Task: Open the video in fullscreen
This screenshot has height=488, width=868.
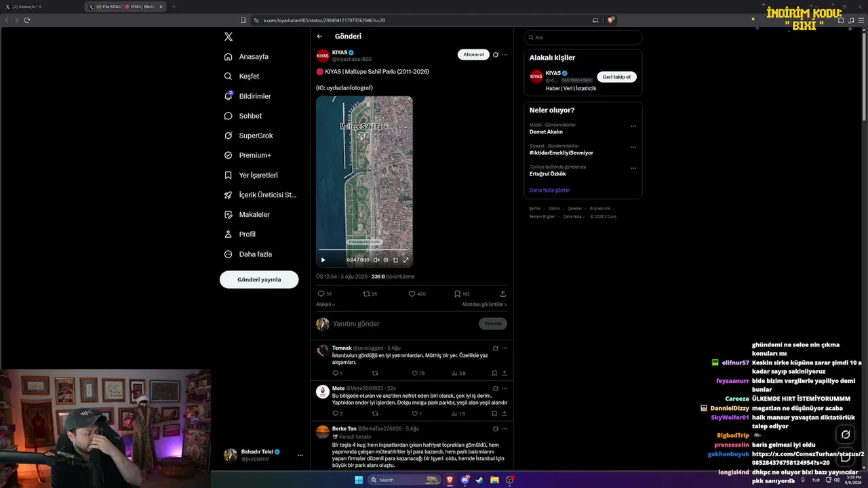Action: click(x=406, y=260)
